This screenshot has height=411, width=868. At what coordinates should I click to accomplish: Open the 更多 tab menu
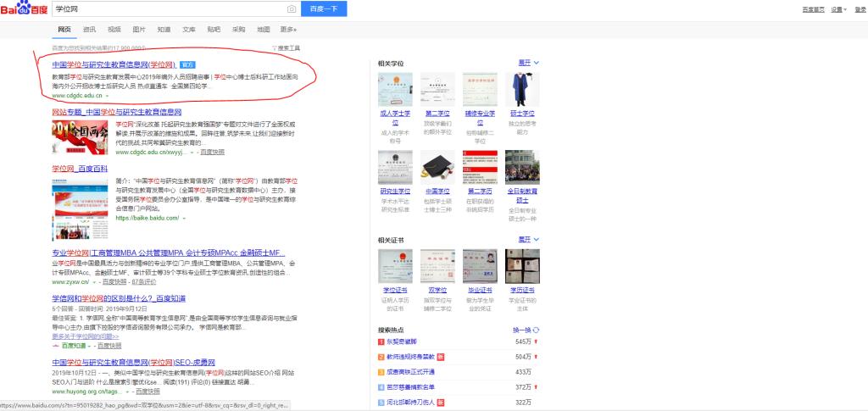coord(288,29)
